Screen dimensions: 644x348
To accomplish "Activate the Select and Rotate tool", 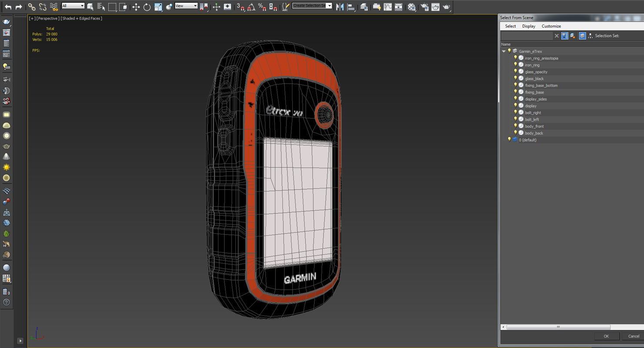I will coord(147,7).
